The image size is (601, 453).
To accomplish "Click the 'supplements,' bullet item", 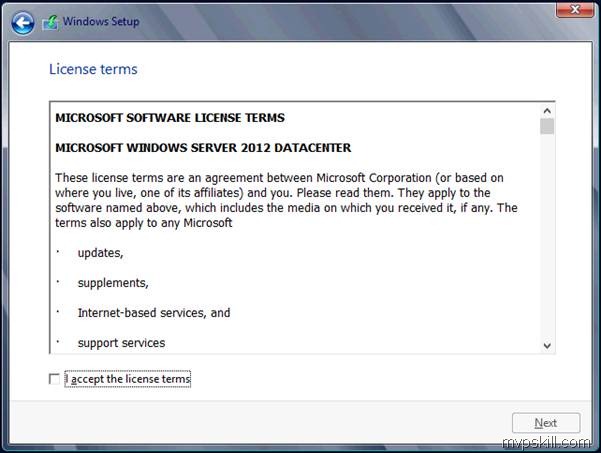I will 113,283.
